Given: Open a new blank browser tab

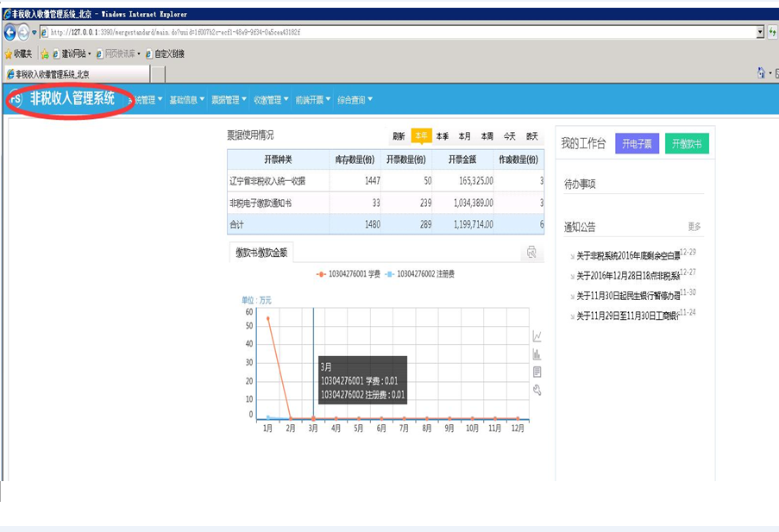Looking at the screenshot, I should pos(158,74).
